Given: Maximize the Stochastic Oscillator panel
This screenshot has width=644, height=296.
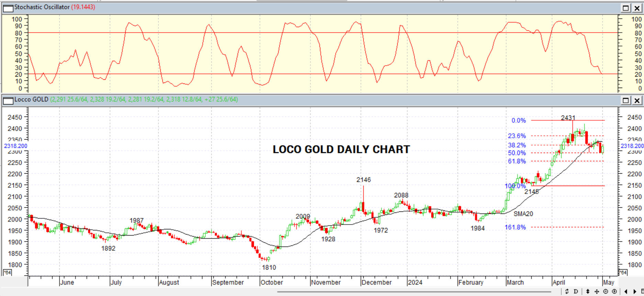Looking at the screenshot, I should (x=626, y=8).
